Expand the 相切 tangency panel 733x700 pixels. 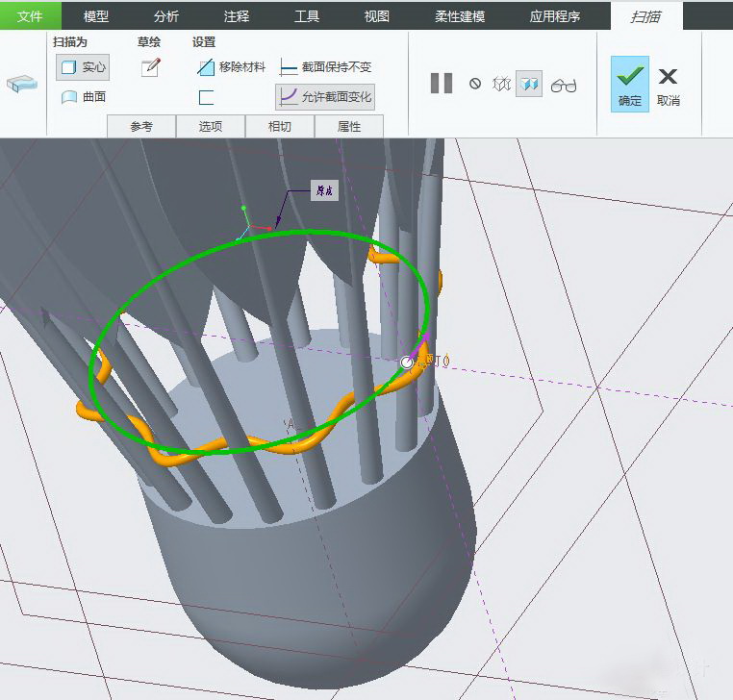tap(280, 126)
